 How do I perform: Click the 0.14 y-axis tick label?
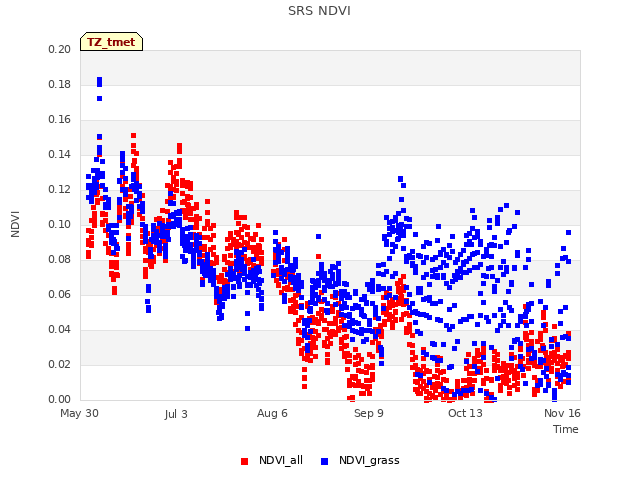[x=59, y=155]
